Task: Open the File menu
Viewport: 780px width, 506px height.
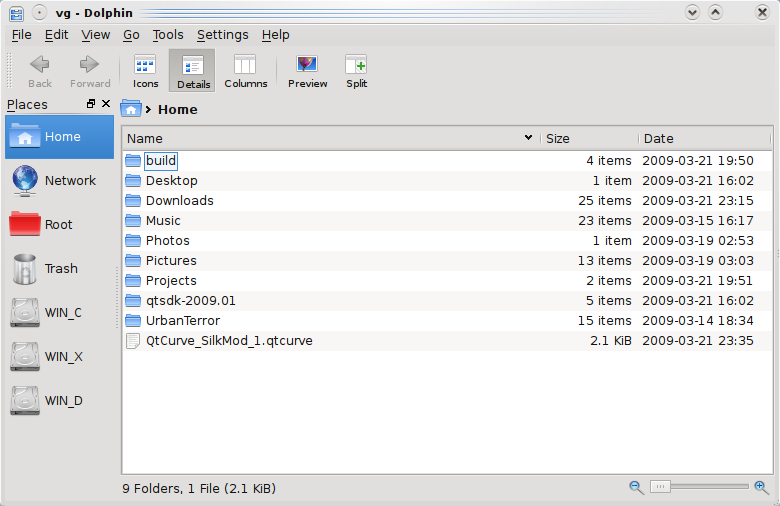Action: (21, 35)
